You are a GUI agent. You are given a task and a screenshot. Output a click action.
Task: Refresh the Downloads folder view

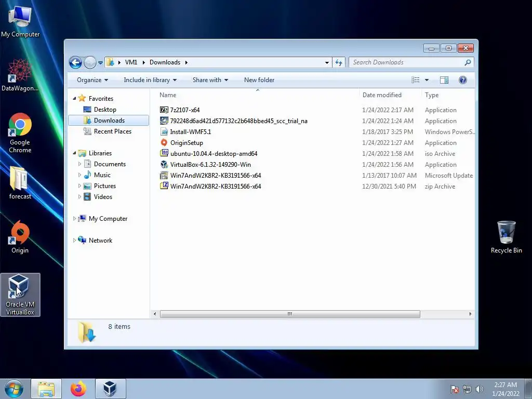click(339, 62)
